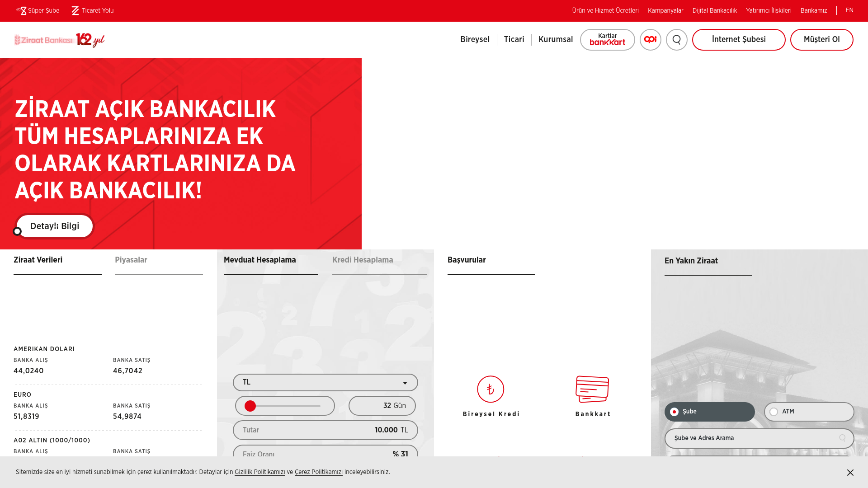Image resolution: width=868 pixels, height=488 pixels.
Task: Open the Çerez Politikamızı link
Action: (319, 472)
